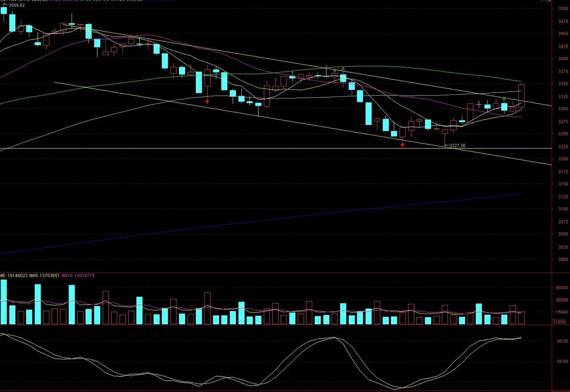This screenshot has height=392, width=570.
Task: Click the 3509.82 high price label
Action: pos(16,5)
